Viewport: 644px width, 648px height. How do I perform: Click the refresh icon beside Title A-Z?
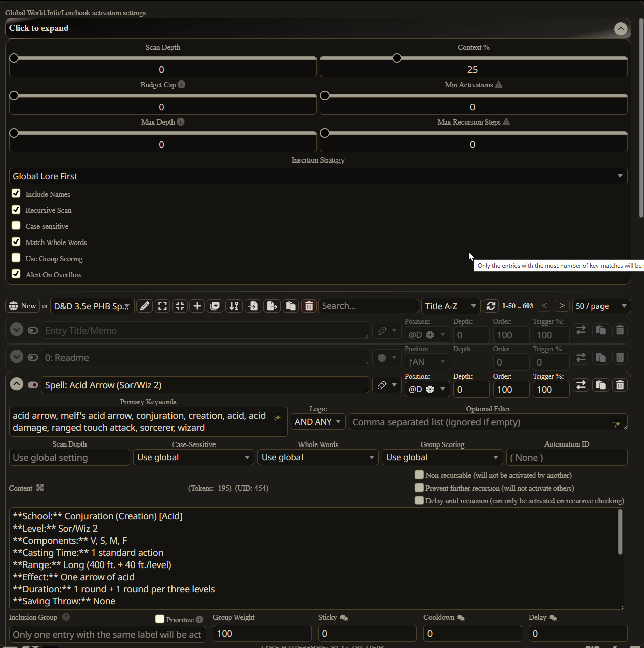[x=491, y=306]
